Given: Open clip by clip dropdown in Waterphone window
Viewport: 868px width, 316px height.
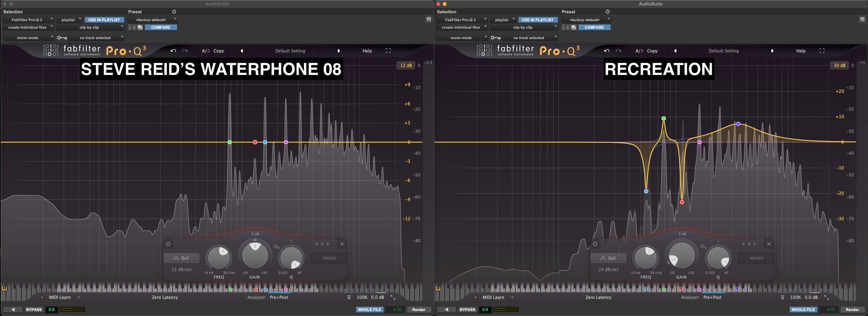Looking at the screenshot, I should [x=90, y=27].
